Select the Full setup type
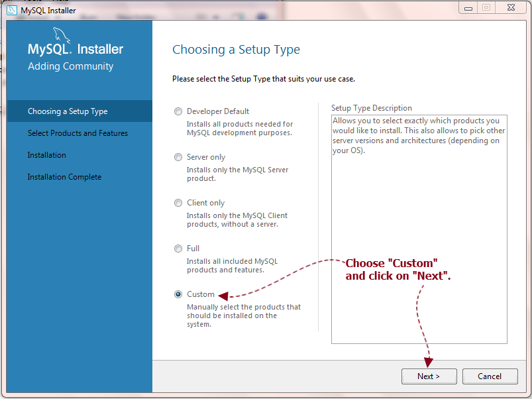The width and height of the screenshot is (532, 399). [178, 249]
